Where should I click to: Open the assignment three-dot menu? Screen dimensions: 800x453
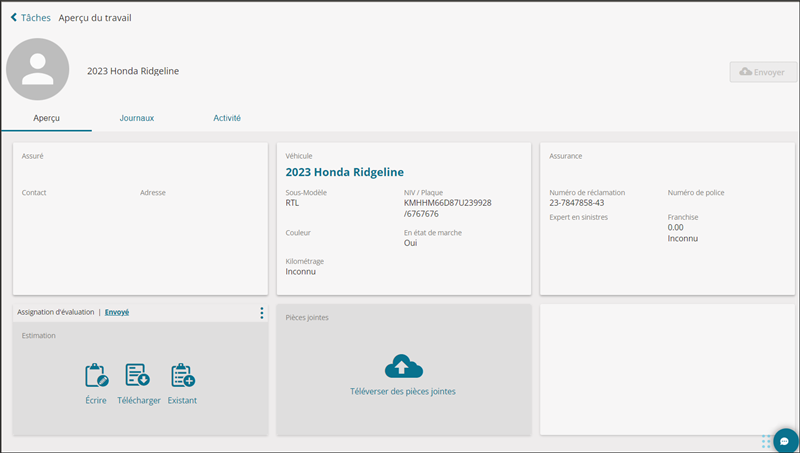tap(262, 313)
